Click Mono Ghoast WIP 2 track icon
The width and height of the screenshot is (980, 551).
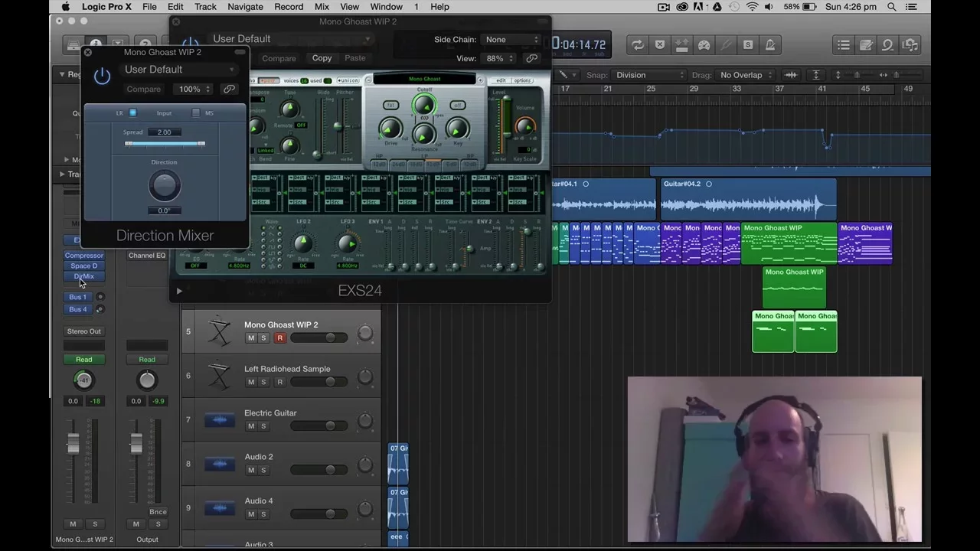tap(220, 331)
